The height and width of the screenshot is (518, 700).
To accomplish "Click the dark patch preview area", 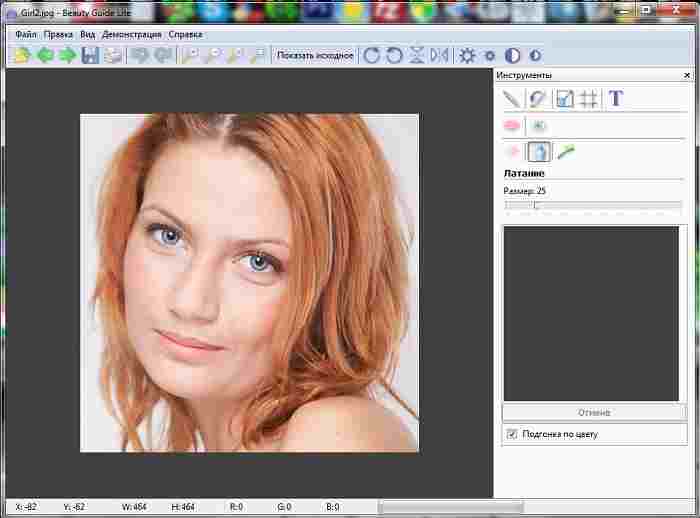I will click(x=591, y=313).
